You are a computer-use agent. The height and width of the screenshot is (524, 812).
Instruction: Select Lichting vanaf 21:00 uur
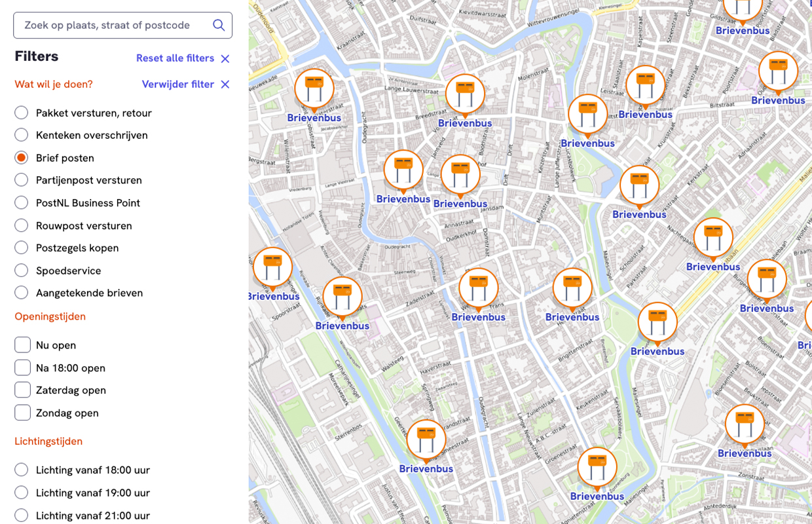[22, 515]
